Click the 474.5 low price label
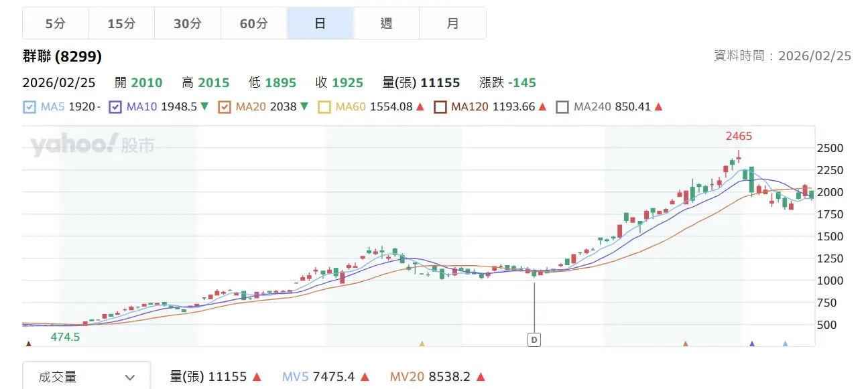 [65, 337]
